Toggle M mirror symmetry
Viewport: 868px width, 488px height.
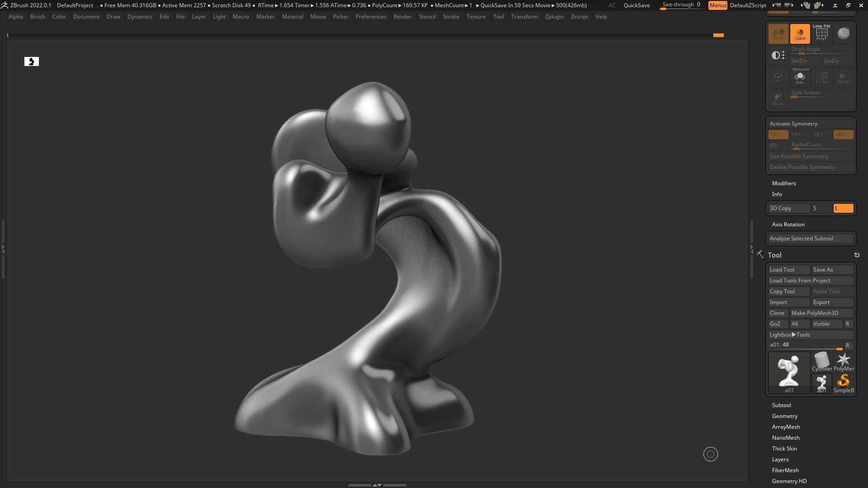pos(843,135)
